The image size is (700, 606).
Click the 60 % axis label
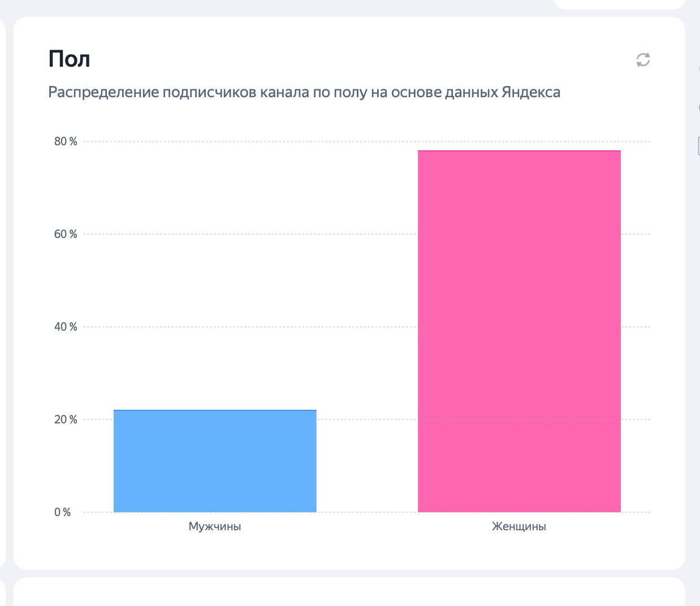point(66,234)
